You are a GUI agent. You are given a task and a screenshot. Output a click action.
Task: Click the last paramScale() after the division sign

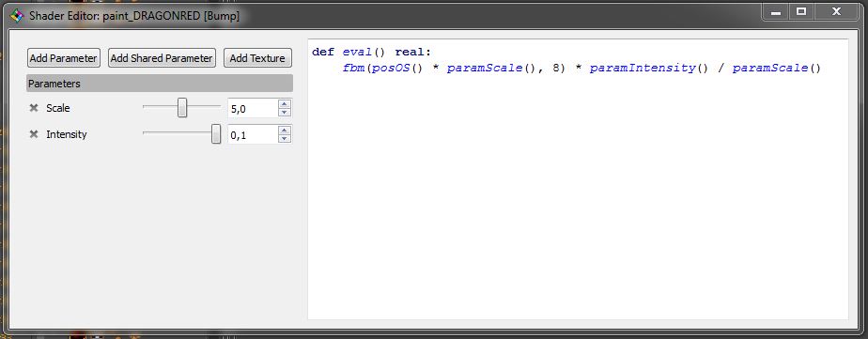[x=776, y=68]
